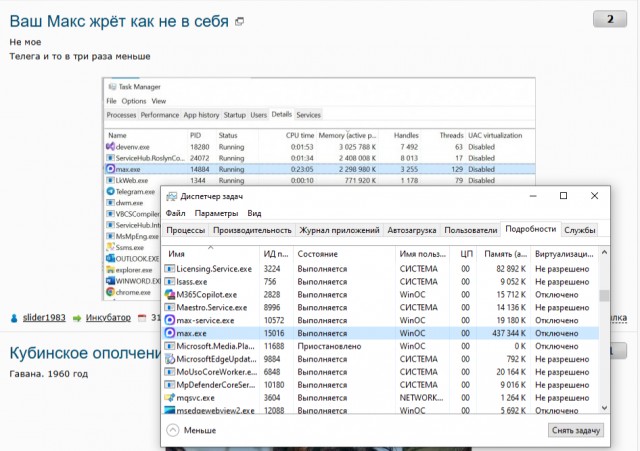The width and height of the screenshot is (640, 451).
Task: Click PID 15016 cell
Action: [274, 333]
